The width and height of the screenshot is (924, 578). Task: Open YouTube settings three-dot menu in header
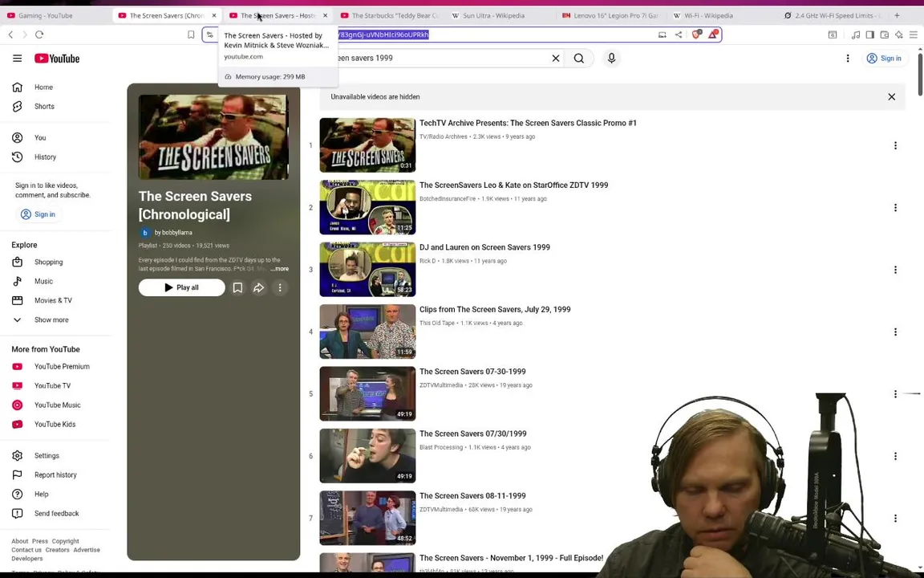pos(847,59)
